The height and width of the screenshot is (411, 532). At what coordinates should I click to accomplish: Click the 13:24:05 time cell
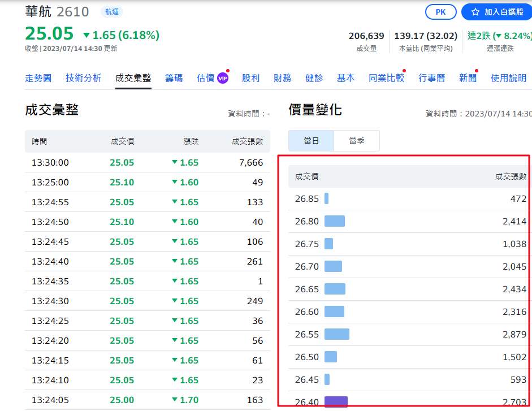click(x=50, y=400)
